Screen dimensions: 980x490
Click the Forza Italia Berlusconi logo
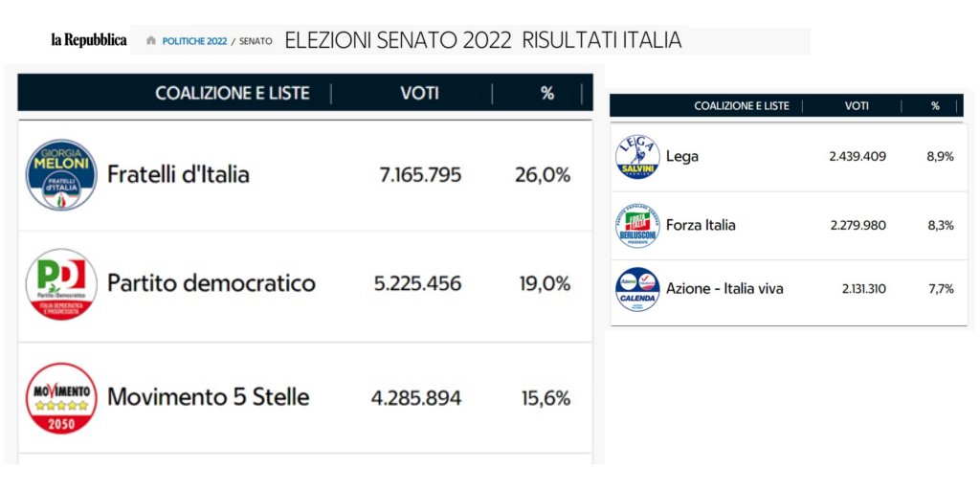637,226
